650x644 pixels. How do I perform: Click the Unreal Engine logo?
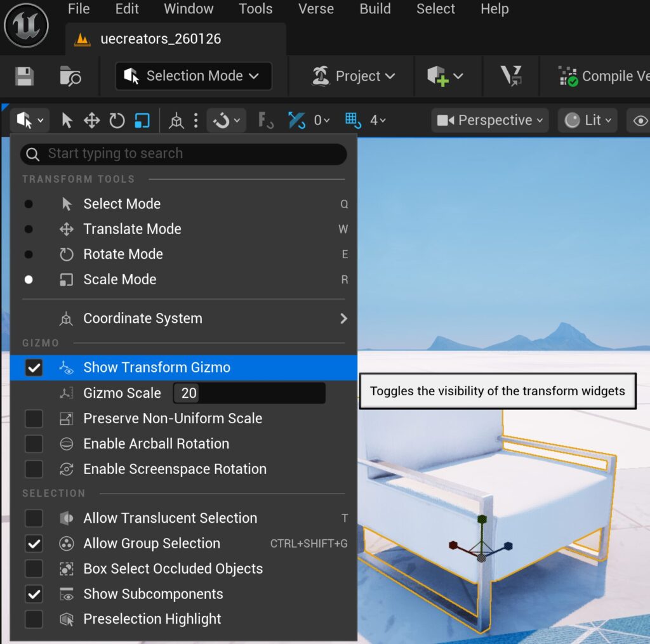(x=26, y=25)
